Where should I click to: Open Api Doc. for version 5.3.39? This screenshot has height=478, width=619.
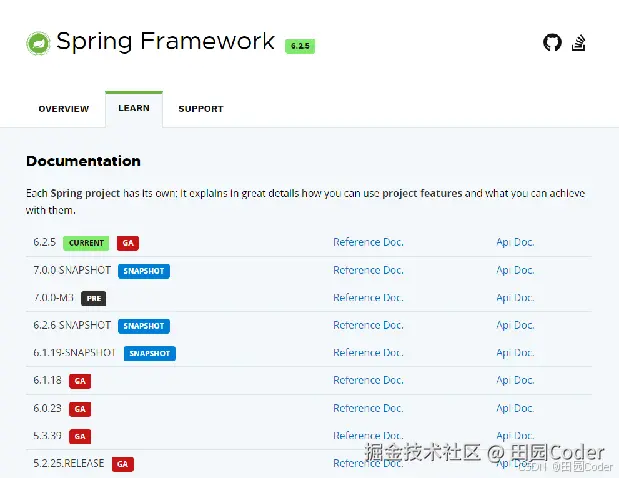[x=515, y=436]
